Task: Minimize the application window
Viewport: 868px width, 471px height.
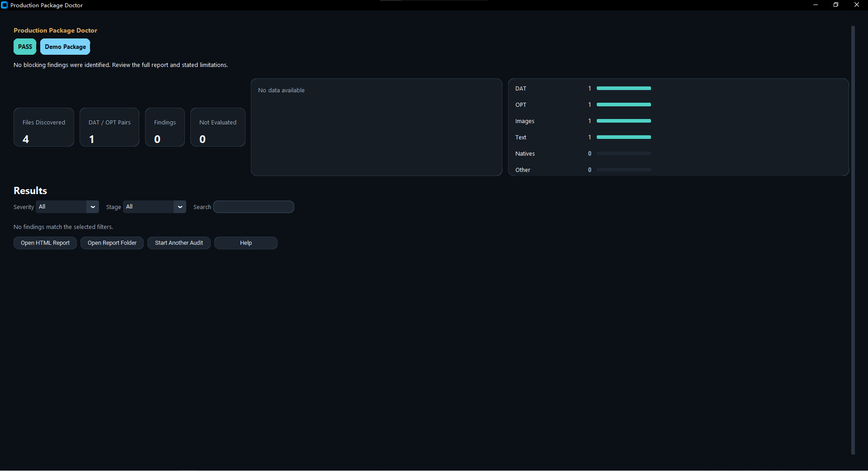Action: 816,5
